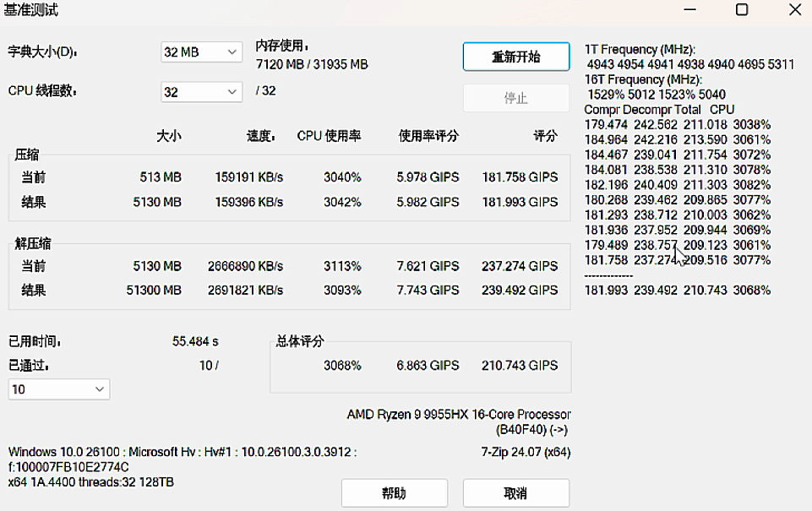Click the 重新开始 restart button

pos(515,57)
